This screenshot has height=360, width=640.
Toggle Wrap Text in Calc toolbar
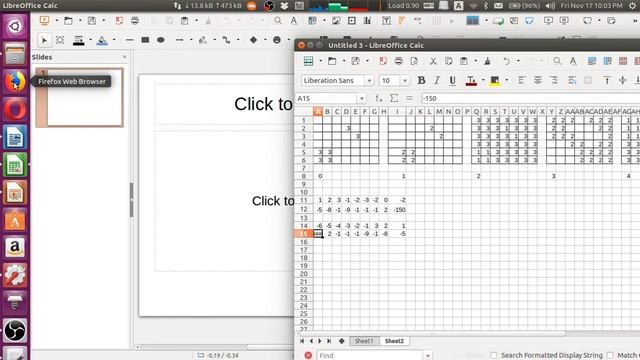click(572, 80)
